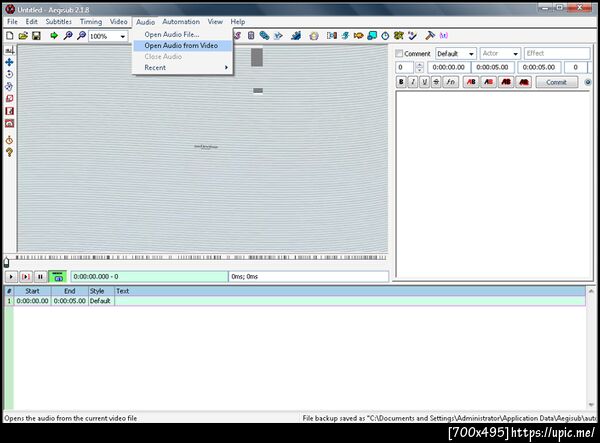Open the Default style dropdown
Viewport: 600px width, 443px height.
(x=456, y=54)
